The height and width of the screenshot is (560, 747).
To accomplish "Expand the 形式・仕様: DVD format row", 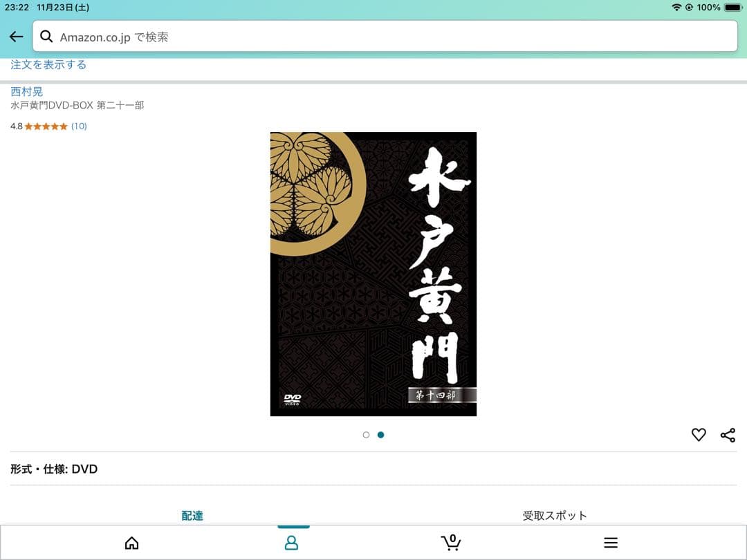I will pyautogui.click(x=54, y=469).
